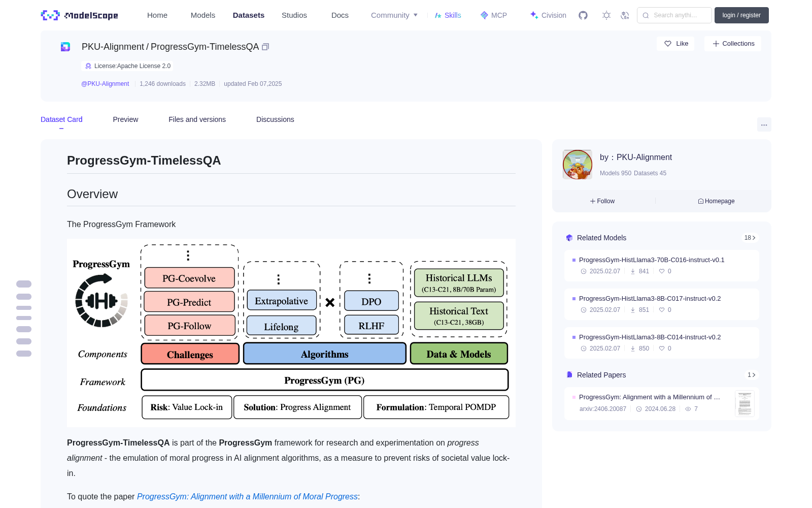Screen dimensions: 812x508
Task: Click PKU-Alignment organization avatar thumbnail
Action: (578, 165)
